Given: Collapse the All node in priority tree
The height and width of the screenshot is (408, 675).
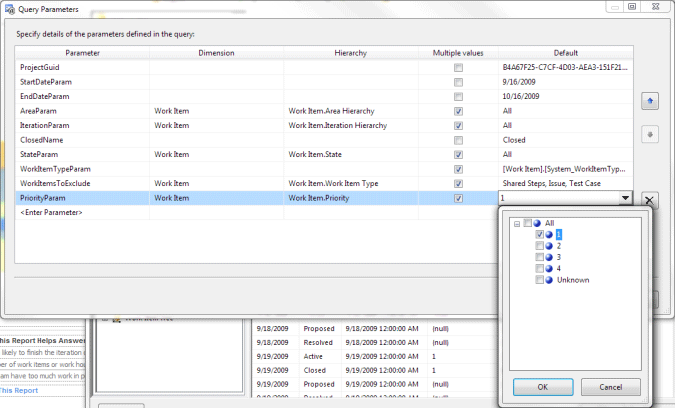Looking at the screenshot, I should click(517, 224).
